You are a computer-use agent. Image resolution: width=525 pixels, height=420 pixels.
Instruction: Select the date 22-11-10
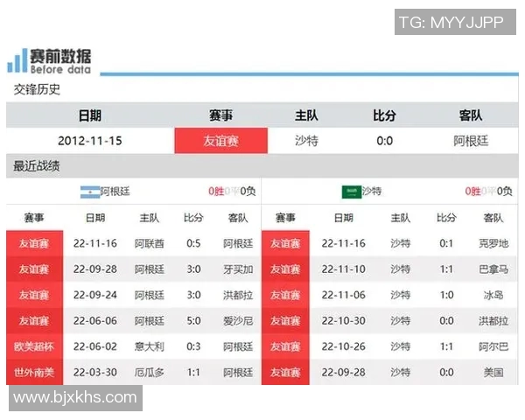click(x=344, y=269)
